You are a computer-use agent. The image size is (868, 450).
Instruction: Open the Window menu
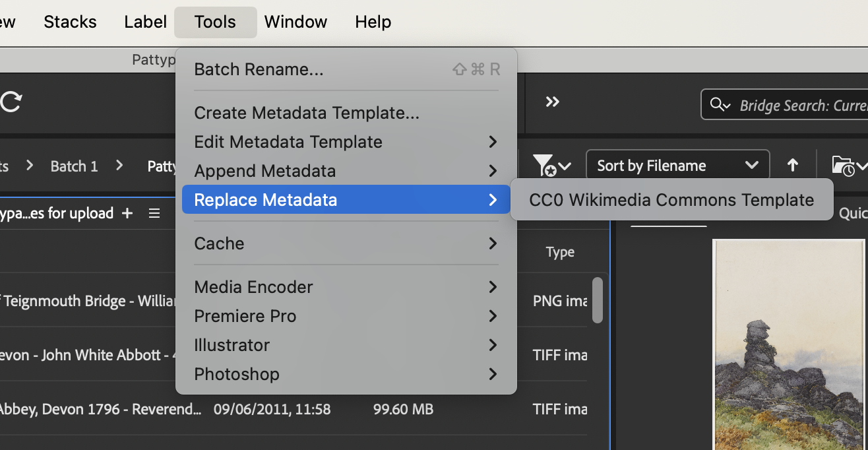[295, 22]
